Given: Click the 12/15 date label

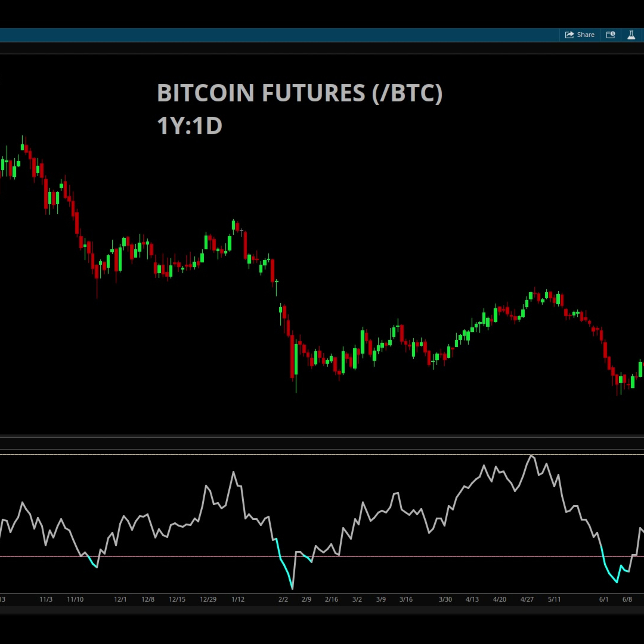Looking at the screenshot, I should click(177, 599).
